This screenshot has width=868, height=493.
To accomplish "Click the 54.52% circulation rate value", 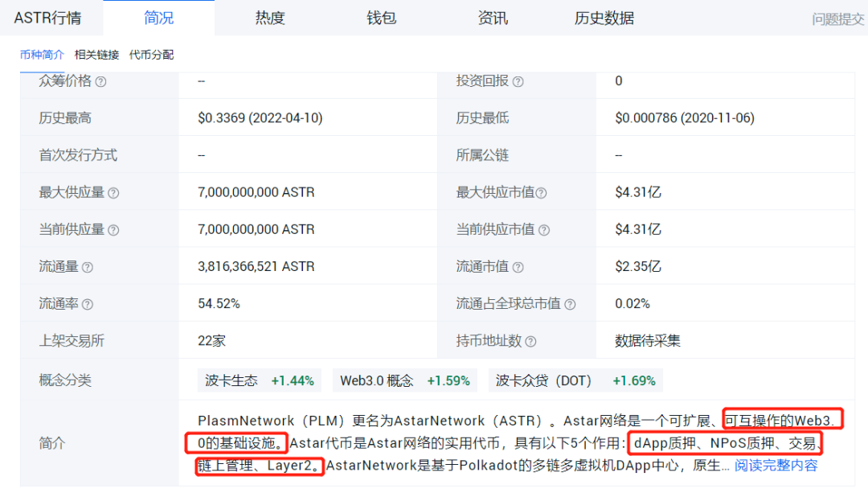I will click(x=219, y=303).
